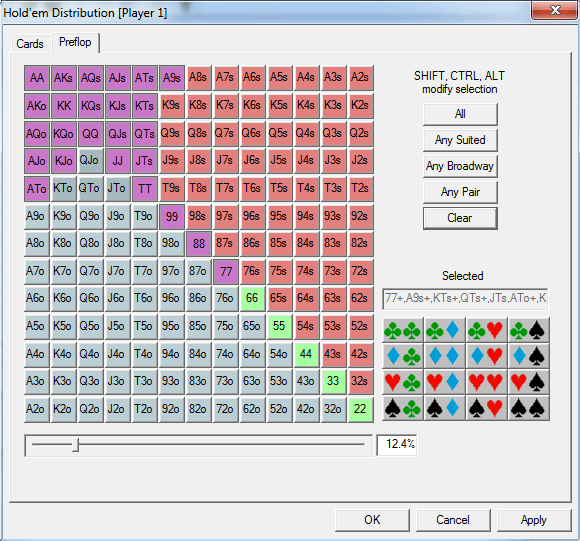Select the diamond-heart suit combination

click(x=486, y=356)
